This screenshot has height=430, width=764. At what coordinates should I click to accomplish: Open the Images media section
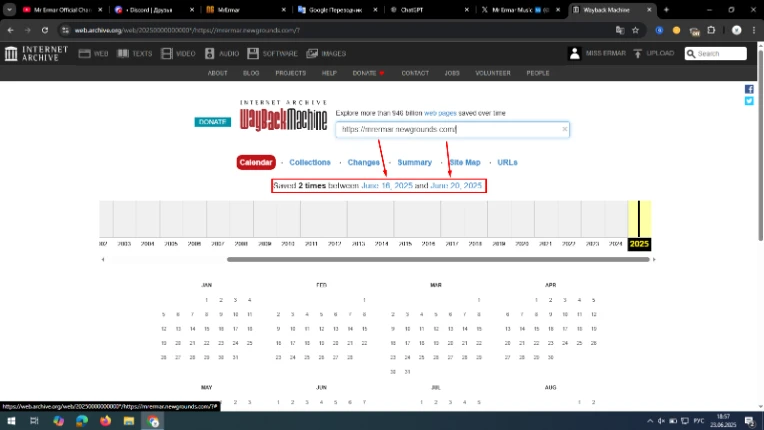click(x=326, y=54)
